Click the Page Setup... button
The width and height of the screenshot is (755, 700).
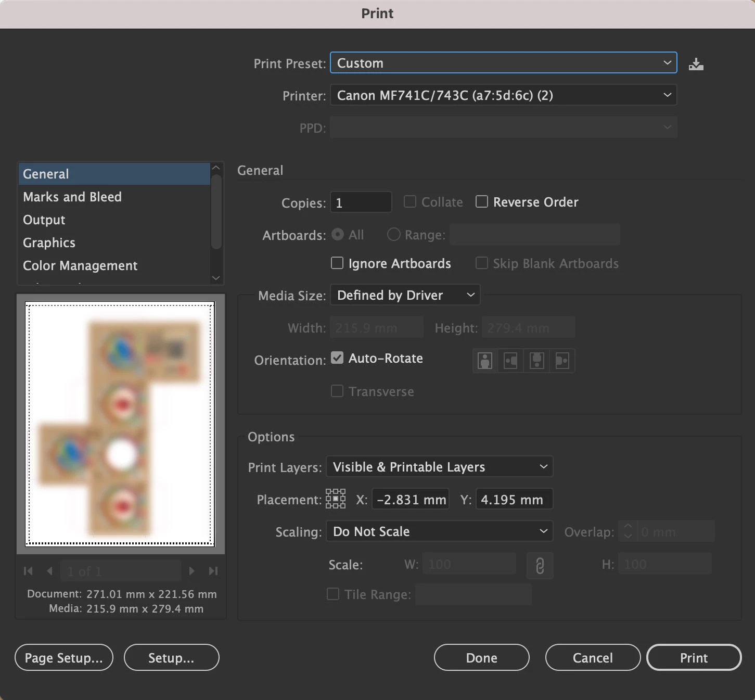pyautogui.click(x=64, y=658)
